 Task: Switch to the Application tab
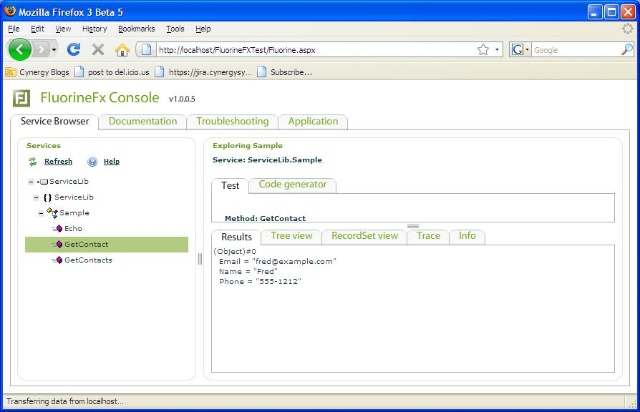pyautogui.click(x=313, y=121)
